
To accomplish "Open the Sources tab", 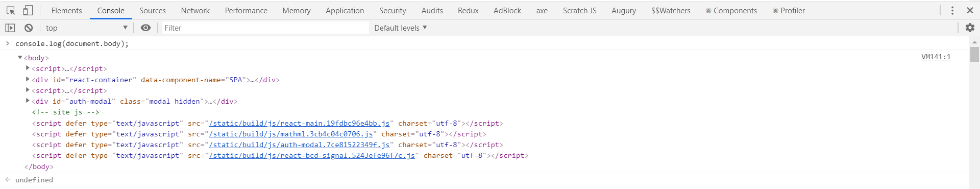I will (x=153, y=10).
